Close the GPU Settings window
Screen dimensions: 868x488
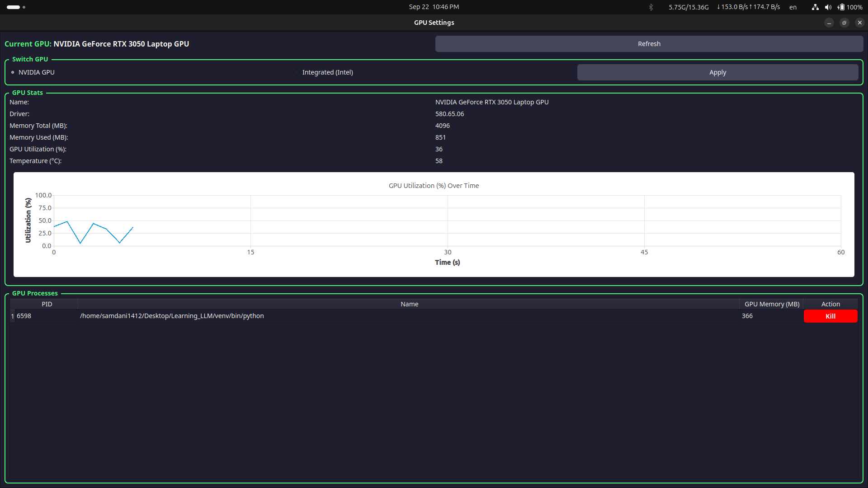click(x=859, y=23)
